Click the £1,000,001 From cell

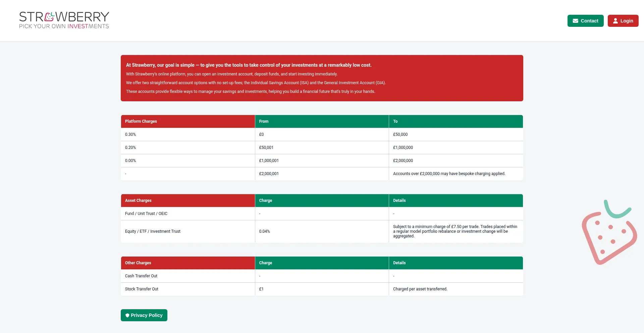(x=322, y=161)
